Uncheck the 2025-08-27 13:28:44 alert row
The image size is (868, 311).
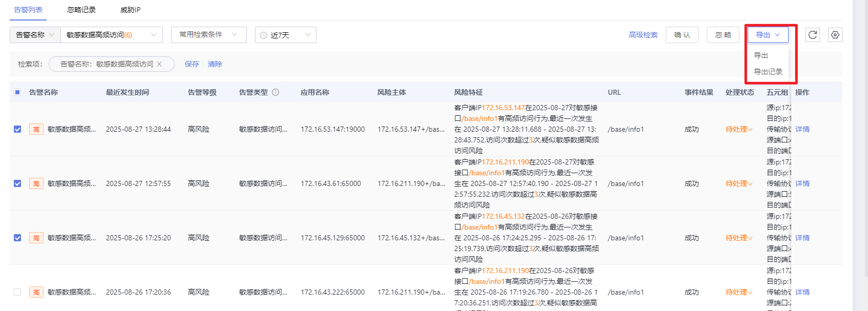[x=17, y=129]
